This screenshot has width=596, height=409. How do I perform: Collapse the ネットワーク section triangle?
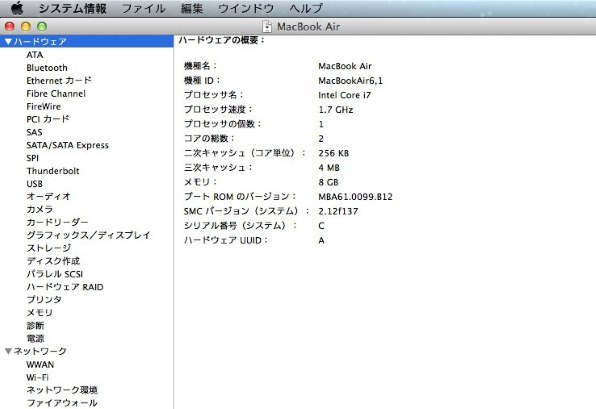coord(8,351)
